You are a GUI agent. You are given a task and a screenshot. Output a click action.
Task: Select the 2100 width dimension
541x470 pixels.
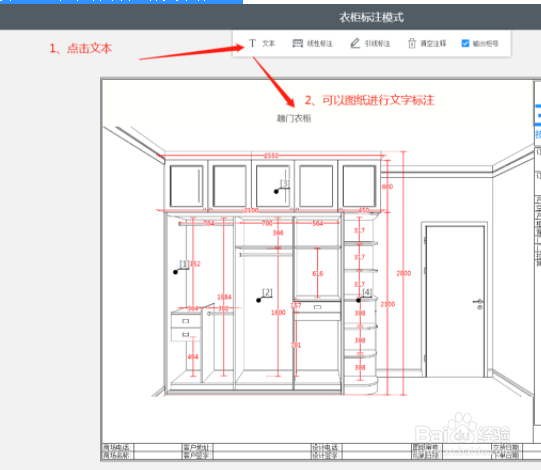tap(251, 210)
